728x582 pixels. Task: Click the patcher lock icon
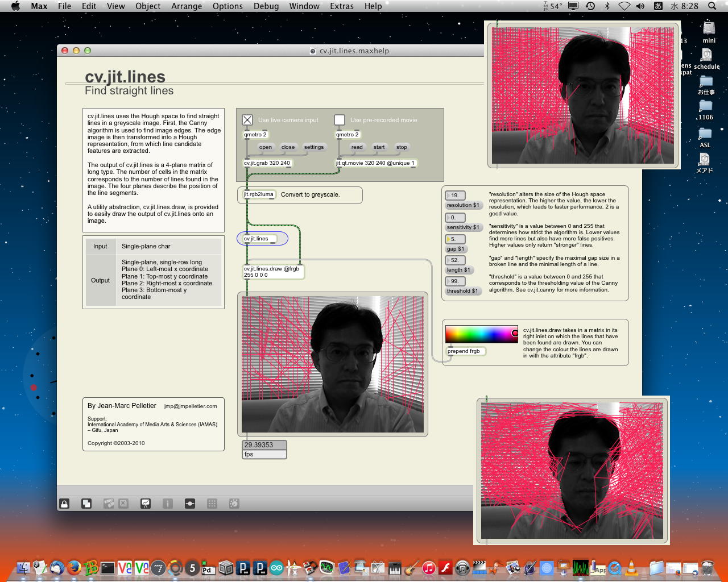(x=64, y=504)
